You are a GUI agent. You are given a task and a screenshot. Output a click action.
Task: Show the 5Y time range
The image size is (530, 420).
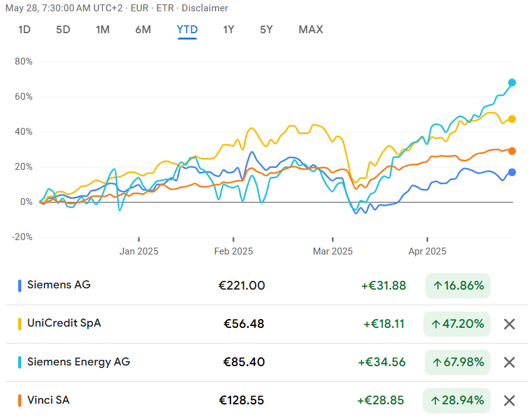coord(266,29)
